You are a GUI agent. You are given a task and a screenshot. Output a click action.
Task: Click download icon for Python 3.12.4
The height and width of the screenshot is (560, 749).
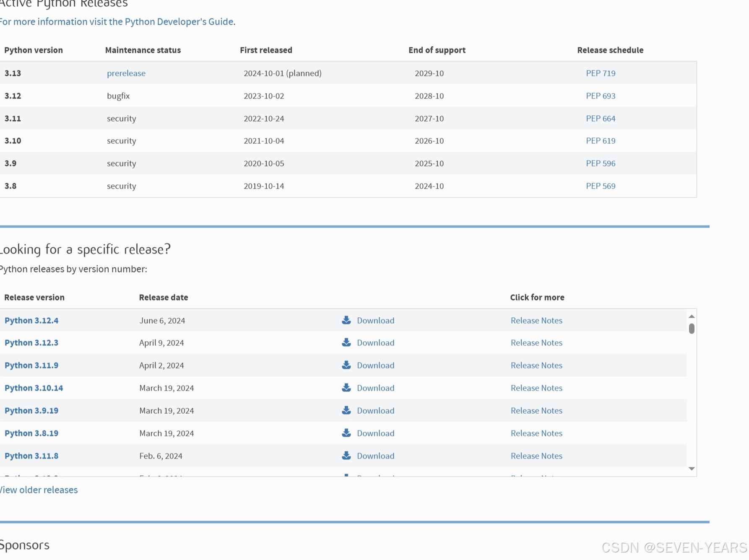tap(346, 320)
